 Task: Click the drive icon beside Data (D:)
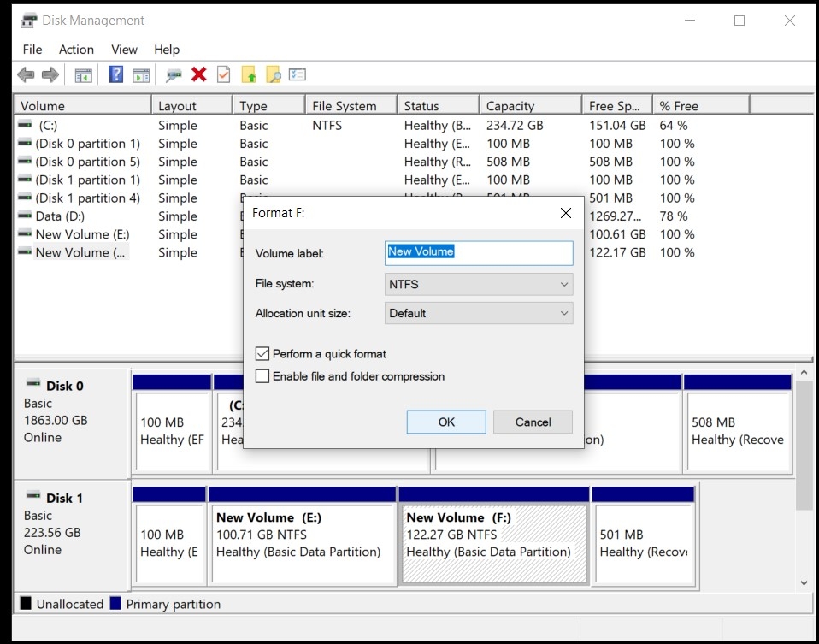25,215
